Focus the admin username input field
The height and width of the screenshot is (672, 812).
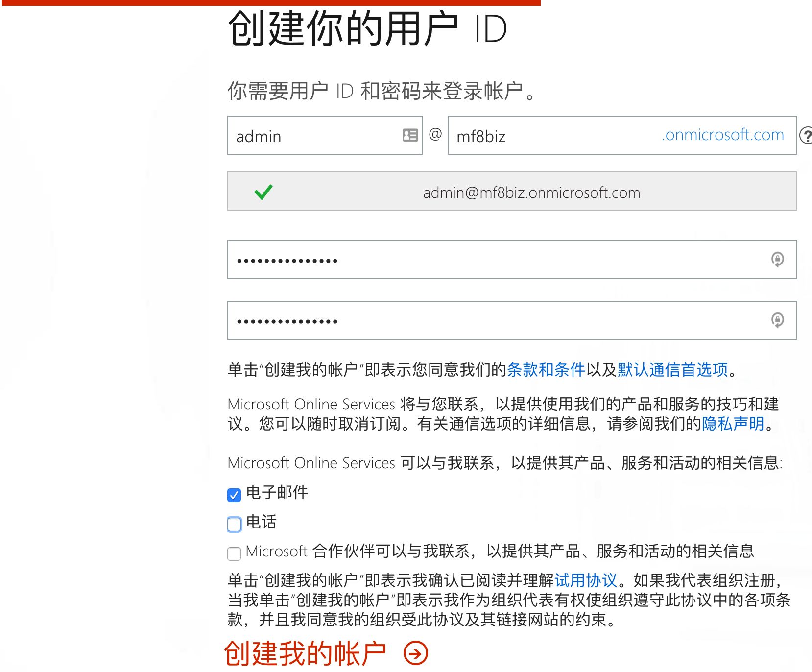tap(325, 135)
